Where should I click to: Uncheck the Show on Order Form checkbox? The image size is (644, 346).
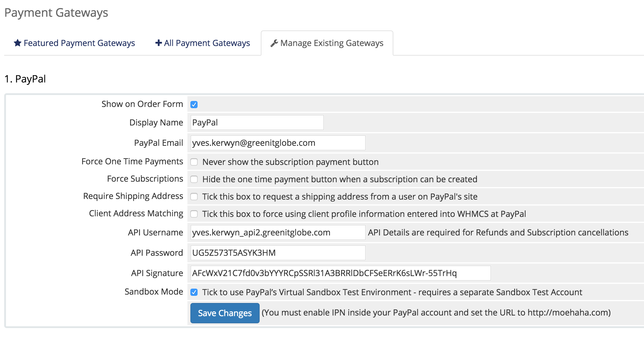[x=194, y=105]
